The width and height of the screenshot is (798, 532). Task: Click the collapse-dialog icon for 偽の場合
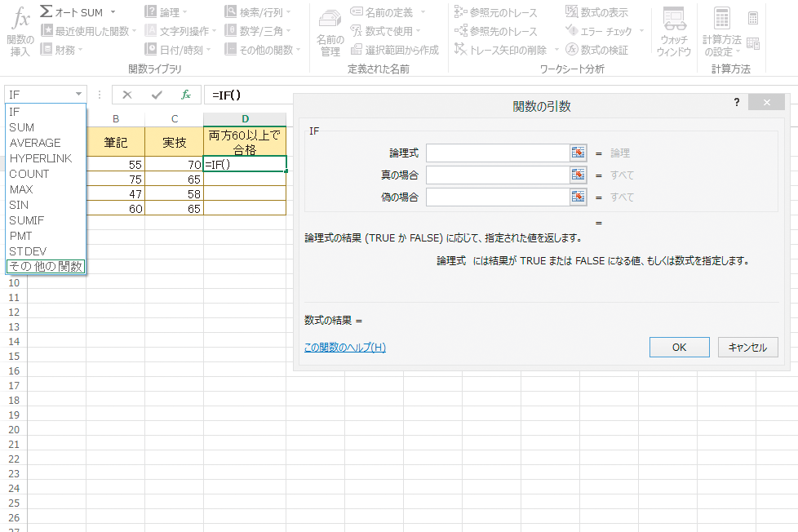pos(579,197)
